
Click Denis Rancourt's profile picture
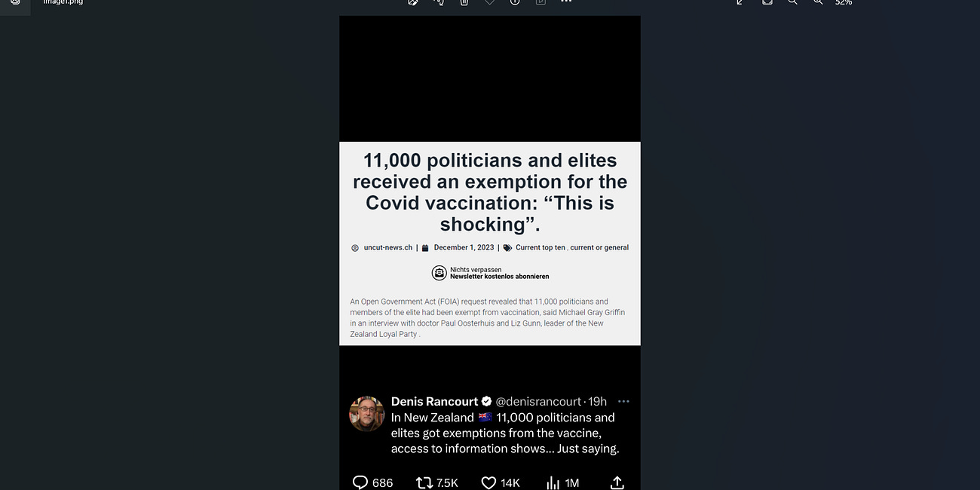(366, 414)
